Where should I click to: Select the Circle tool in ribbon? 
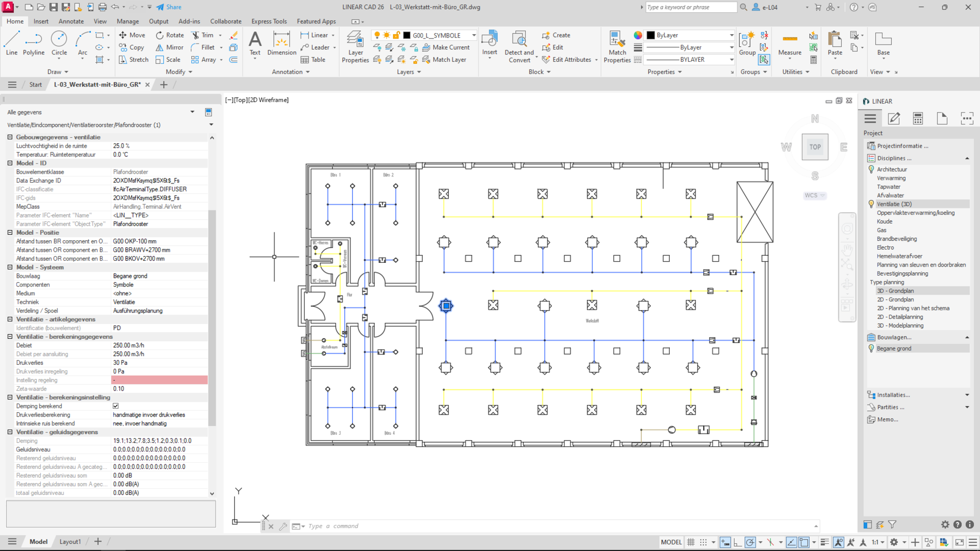tap(59, 44)
